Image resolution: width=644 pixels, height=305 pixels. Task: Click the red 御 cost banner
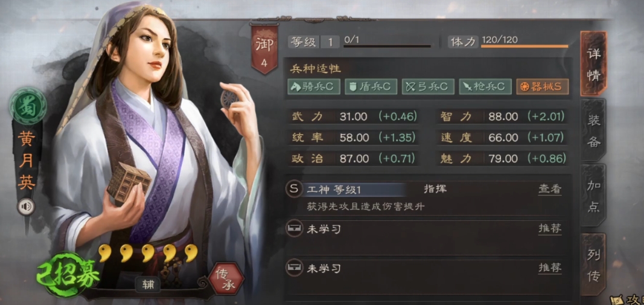264,50
